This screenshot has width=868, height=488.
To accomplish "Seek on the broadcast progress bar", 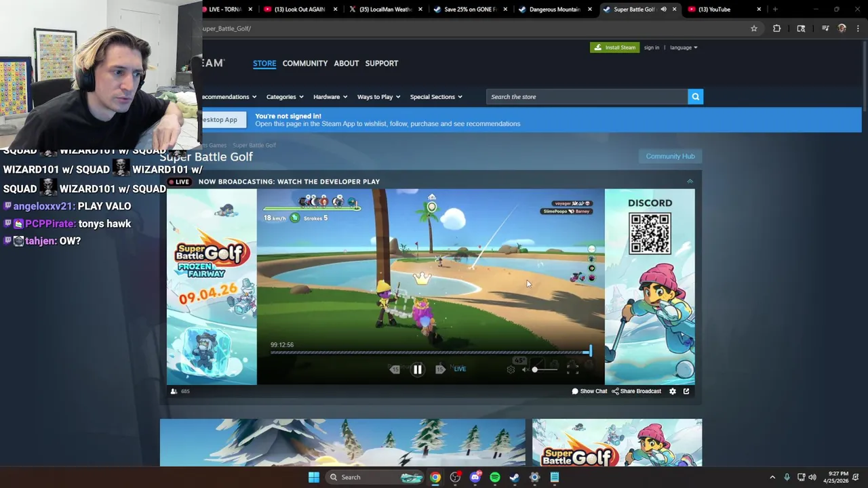I will (431, 352).
